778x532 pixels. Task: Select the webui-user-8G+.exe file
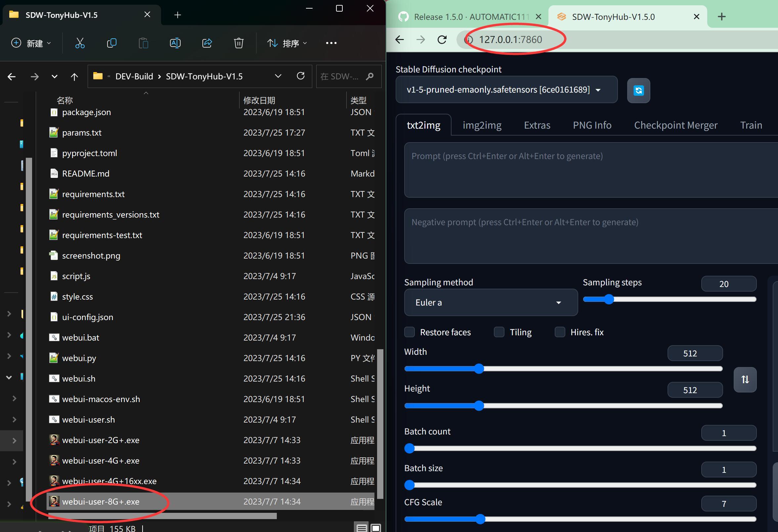coord(210,501)
